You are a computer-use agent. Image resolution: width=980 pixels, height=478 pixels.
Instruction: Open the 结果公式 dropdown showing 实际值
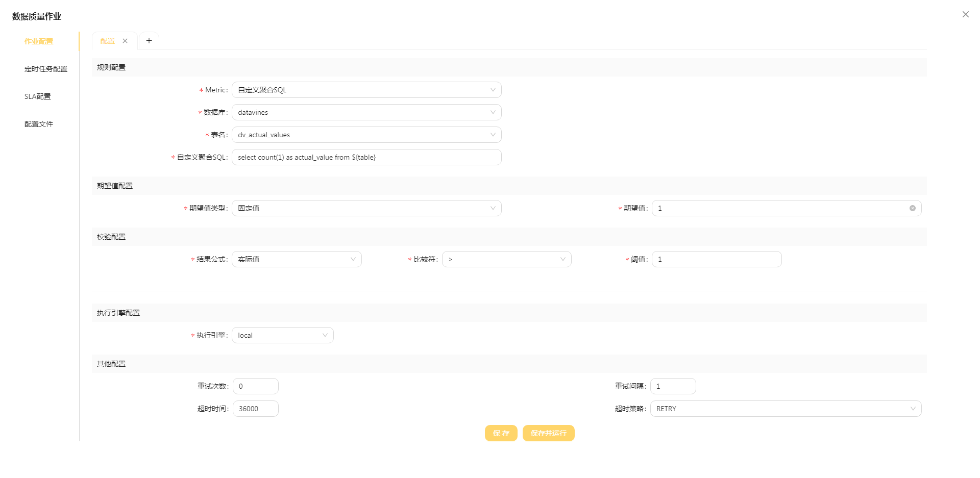coord(297,259)
